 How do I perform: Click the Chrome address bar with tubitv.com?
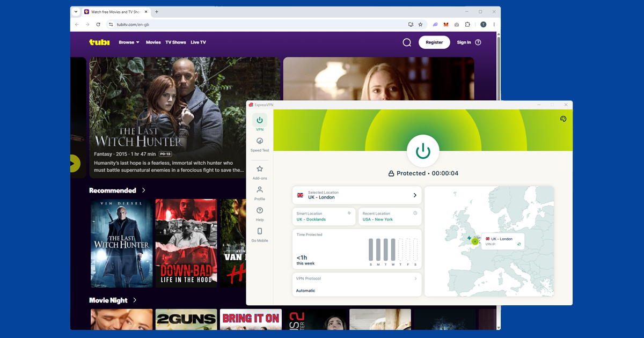point(266,25)
